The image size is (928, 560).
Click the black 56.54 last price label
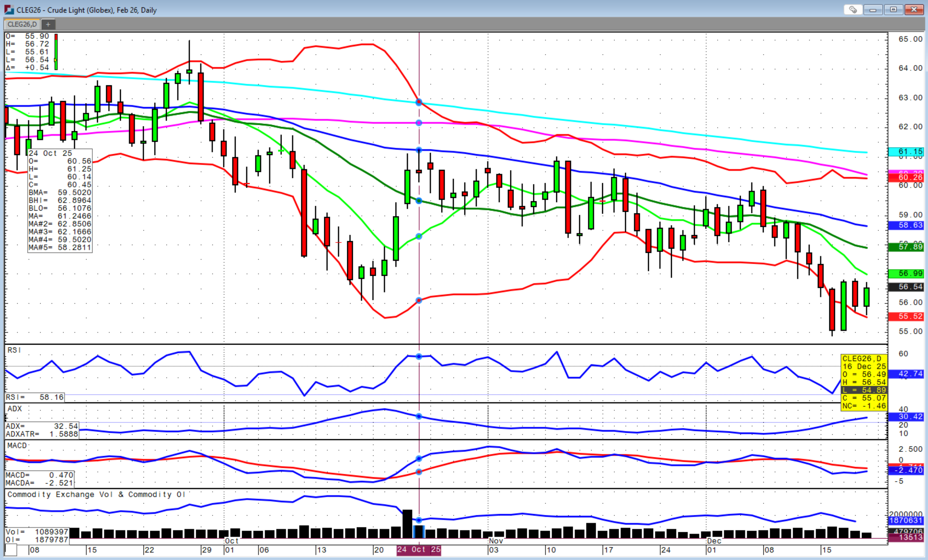pos(907,287)
